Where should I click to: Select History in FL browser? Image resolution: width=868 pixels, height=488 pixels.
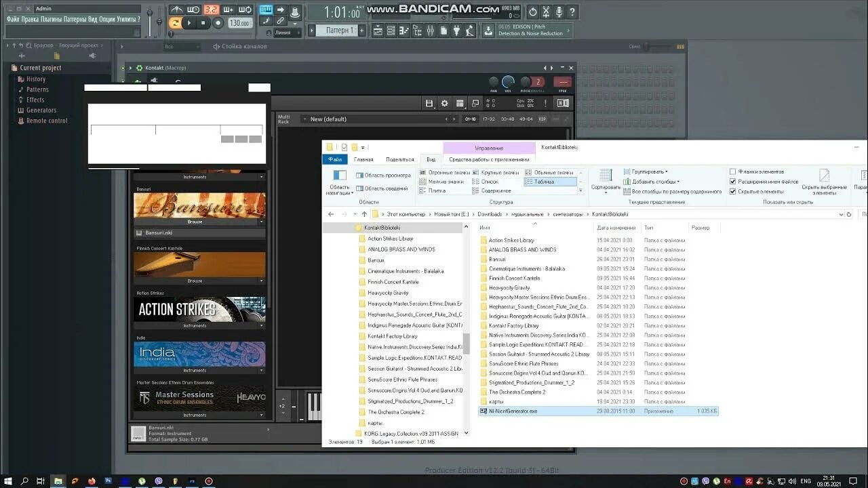(x=36, y=79)
